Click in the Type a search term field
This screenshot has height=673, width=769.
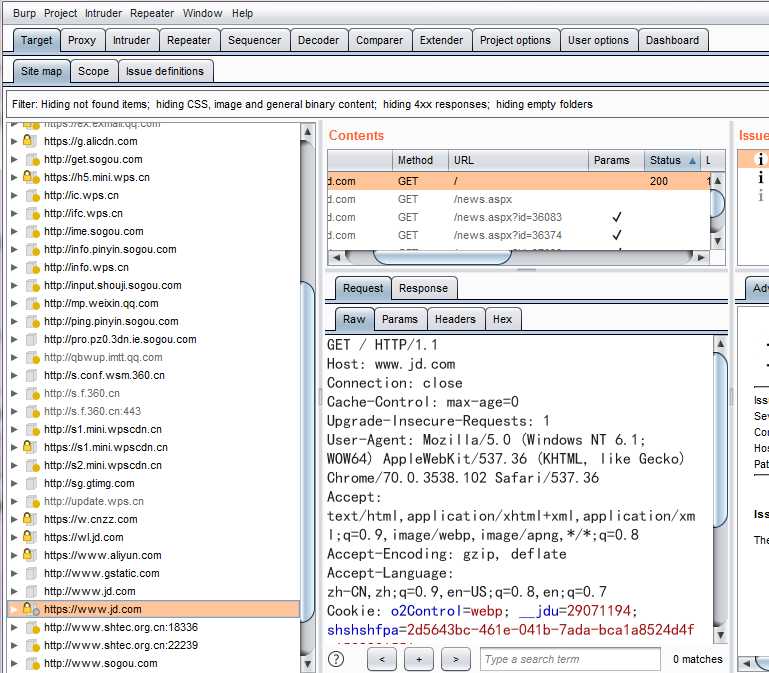(x=570, y=659)
